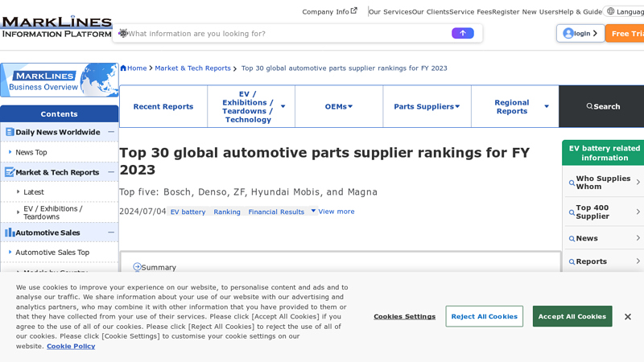
Task: Open Who Supplies Whom chevron
Action: (x=638, y=182)
